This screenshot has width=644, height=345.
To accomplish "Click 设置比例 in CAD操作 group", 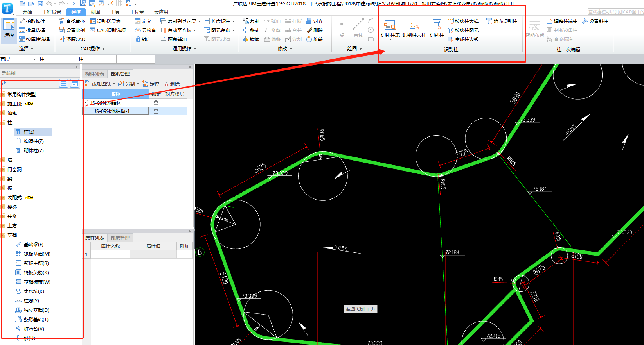I will (x=72, y=30).
